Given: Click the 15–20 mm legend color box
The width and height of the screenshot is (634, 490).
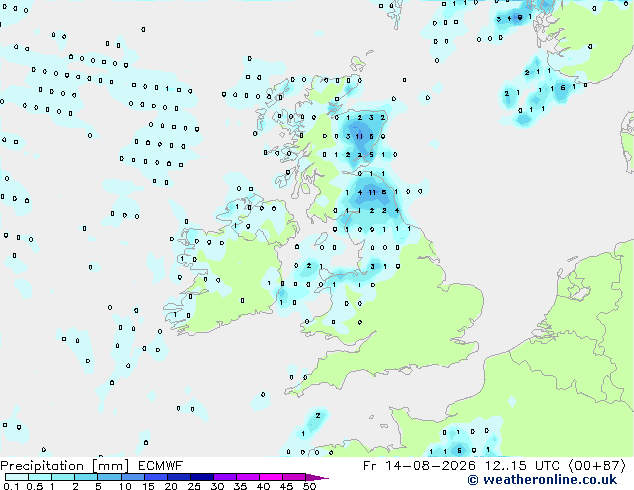Looking at the screenshot, I should pos(156,477).
